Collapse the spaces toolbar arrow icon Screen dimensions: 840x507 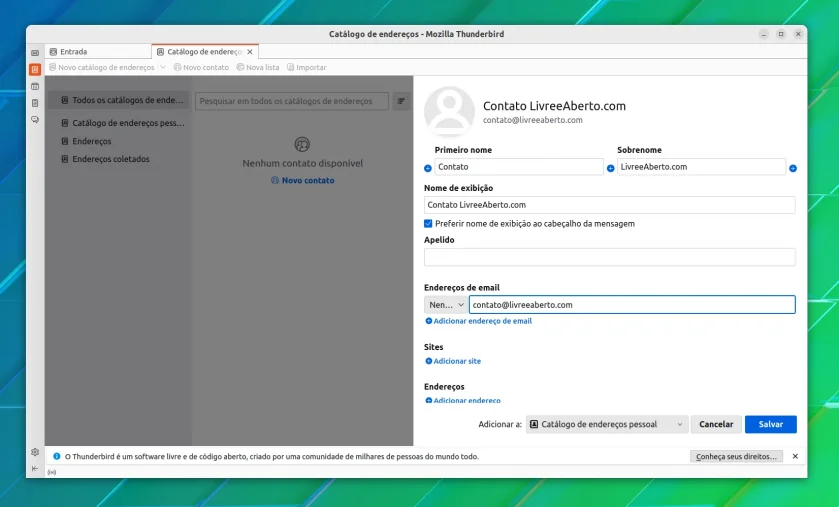(35, 468)
